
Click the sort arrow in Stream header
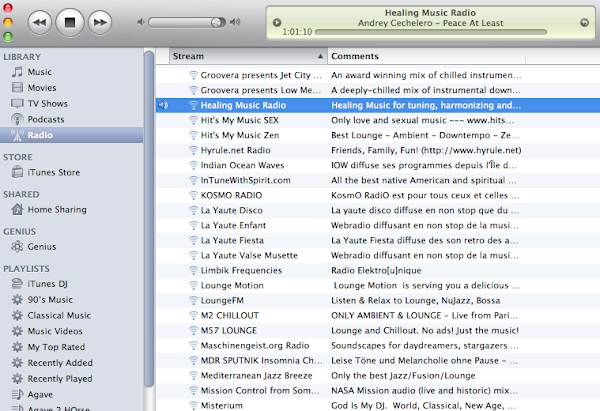pyautogui.click(x=320, y=56)
